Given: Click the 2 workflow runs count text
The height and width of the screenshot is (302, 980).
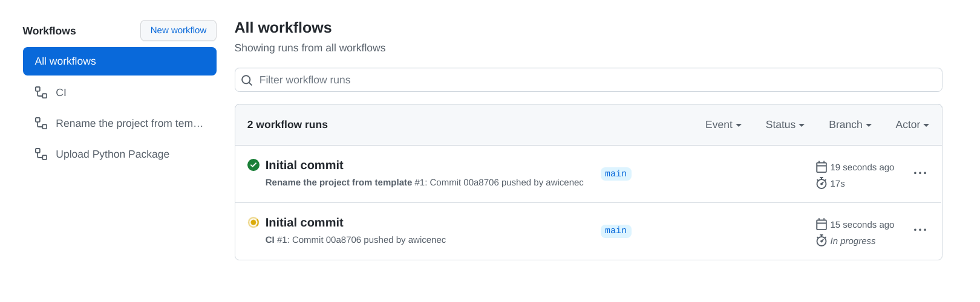Looking at the screenshot, I should pyautogui.click(x=287, y=124).
